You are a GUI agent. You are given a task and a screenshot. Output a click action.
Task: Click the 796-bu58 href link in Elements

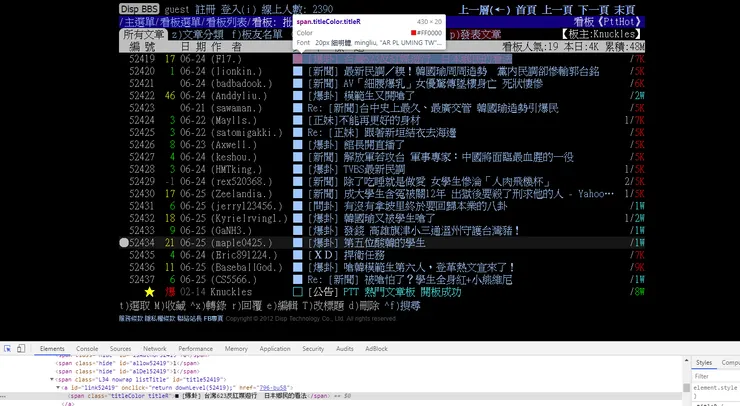tap(274, 388)
